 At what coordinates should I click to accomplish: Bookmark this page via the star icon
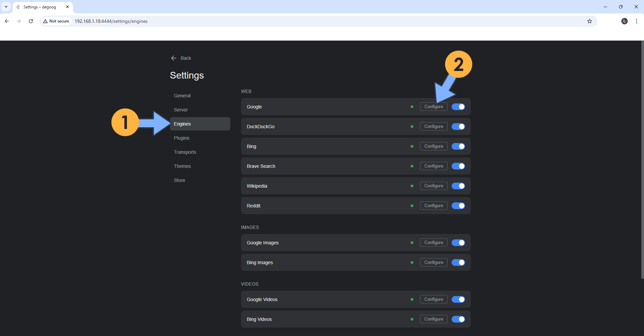pos(590,21)
